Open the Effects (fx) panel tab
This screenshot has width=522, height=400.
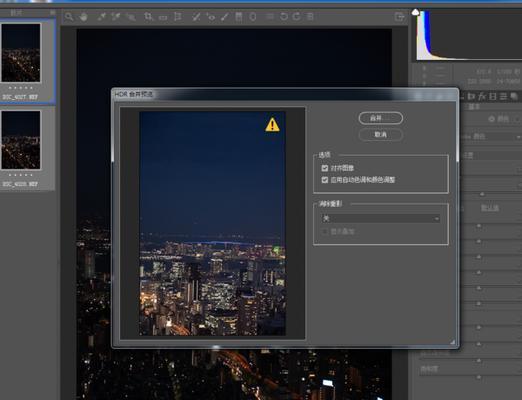[482, 96]
